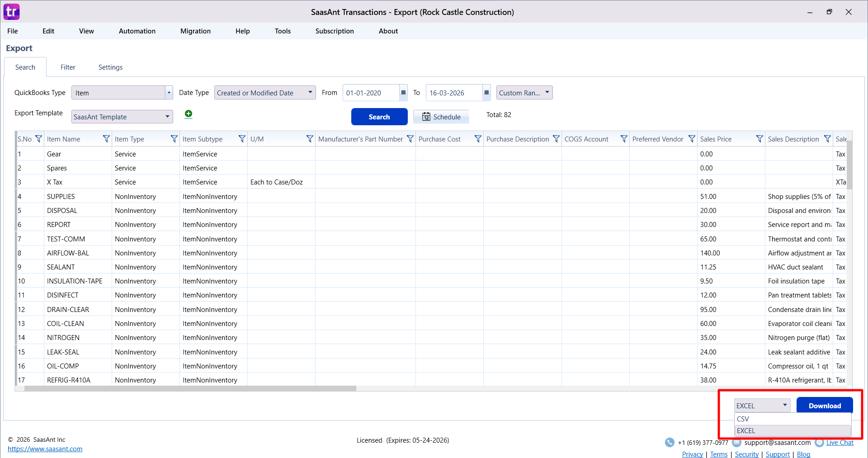Click the 'Foil insulation tape' description cell
This screenshot has width=868, height=458.
tap(799, 281)
